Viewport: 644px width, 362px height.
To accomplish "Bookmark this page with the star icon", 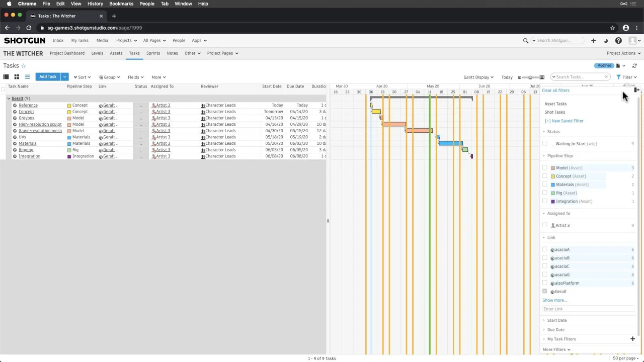I will 612,28.
